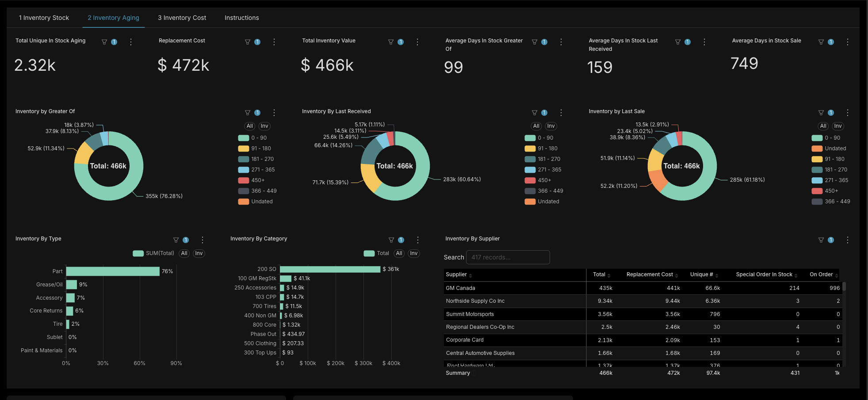The image size is (868, 400).
Task: Sort table by Total column
Action: click(602, 274)
